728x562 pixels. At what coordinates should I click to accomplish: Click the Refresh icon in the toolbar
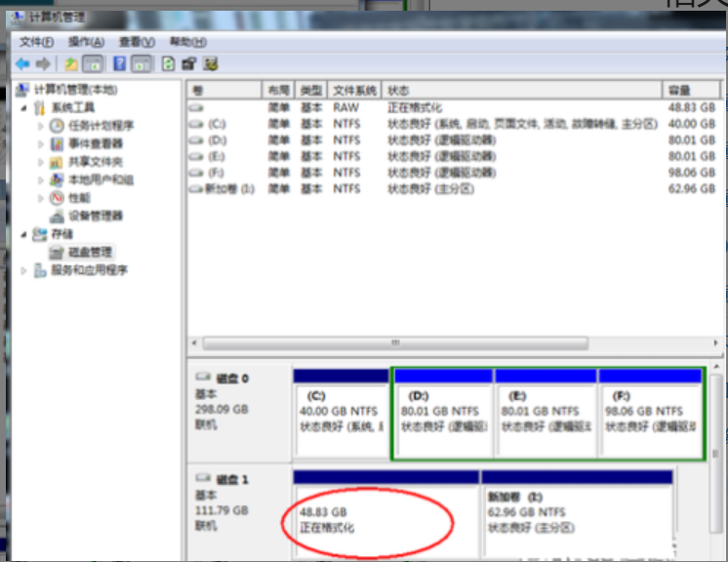(168, 63)
